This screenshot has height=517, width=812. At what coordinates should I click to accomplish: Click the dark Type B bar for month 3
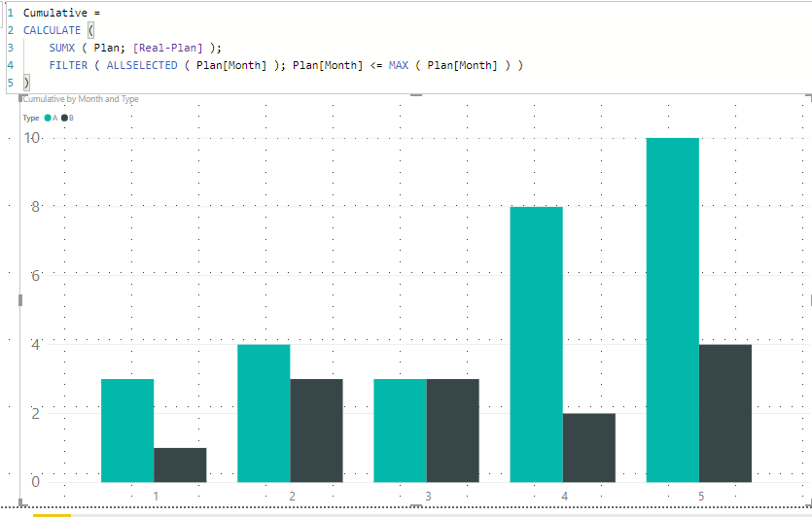(452, 431)
